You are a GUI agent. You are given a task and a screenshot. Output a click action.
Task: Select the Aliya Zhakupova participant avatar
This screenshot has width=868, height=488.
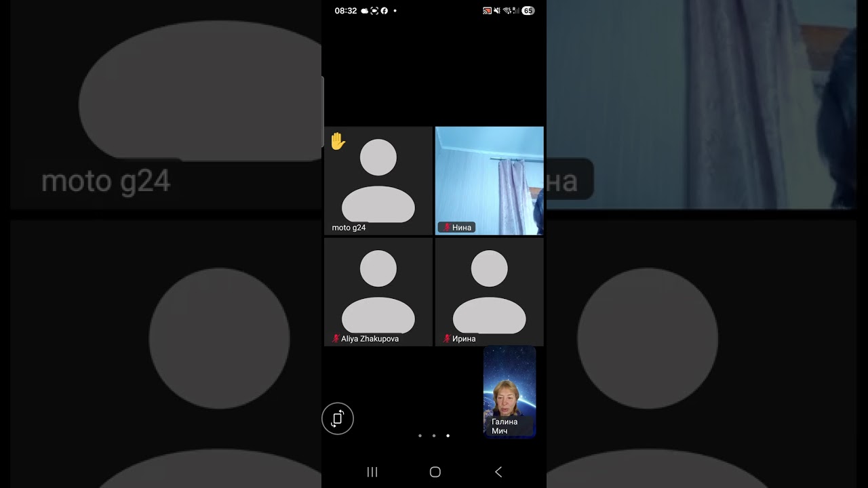[378, 291]
